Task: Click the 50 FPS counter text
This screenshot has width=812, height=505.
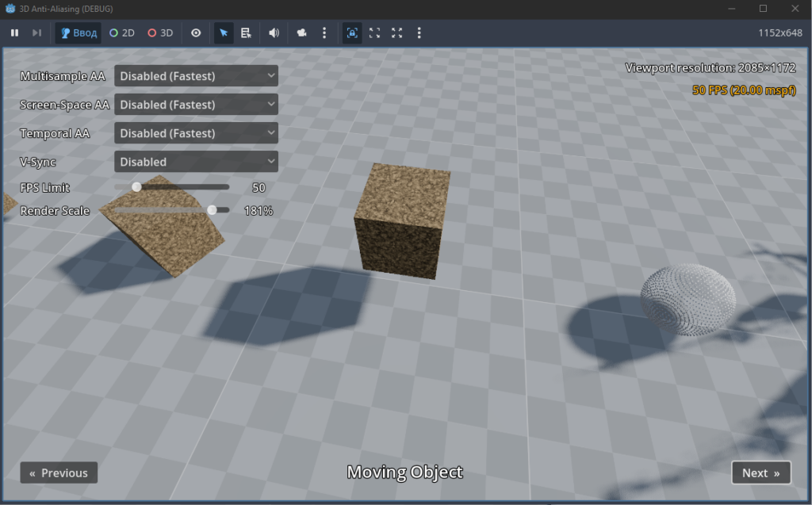Action: click(x=744, y=90)
